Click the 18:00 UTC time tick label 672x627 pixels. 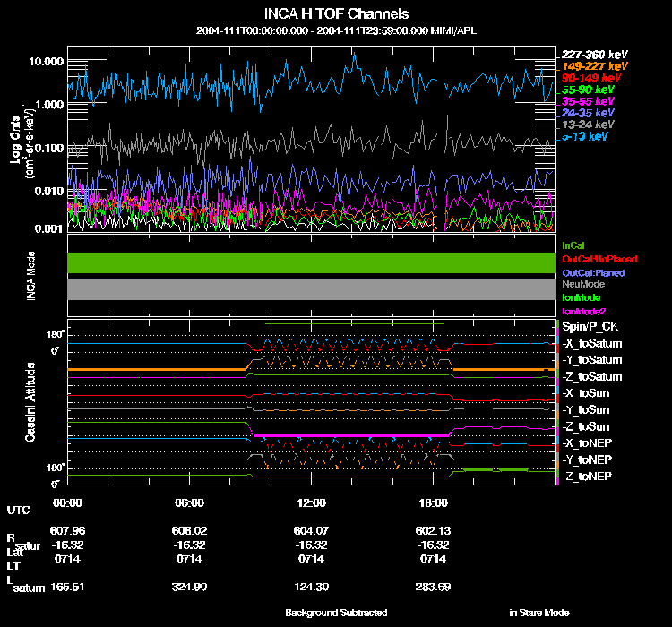[x=433, y=503]
